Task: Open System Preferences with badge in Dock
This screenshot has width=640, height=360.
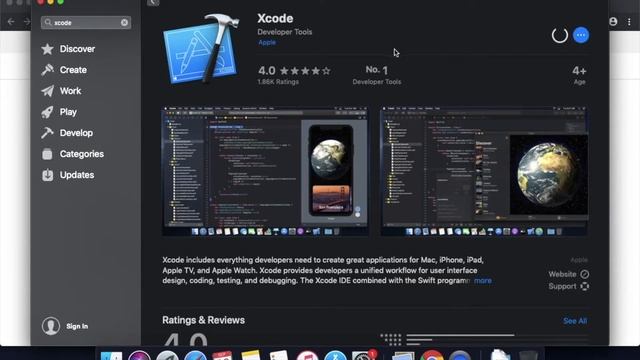Action: tap(364, 355)
